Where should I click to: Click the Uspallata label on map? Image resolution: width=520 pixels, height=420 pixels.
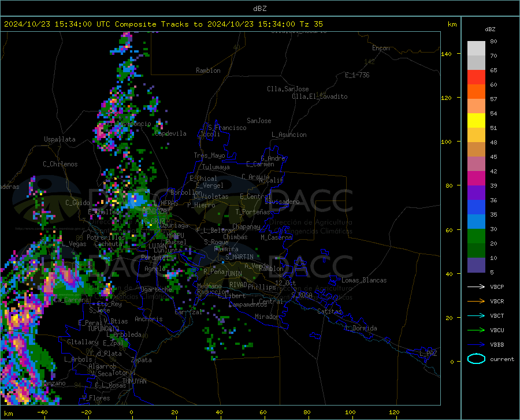(x=60, y=139)
